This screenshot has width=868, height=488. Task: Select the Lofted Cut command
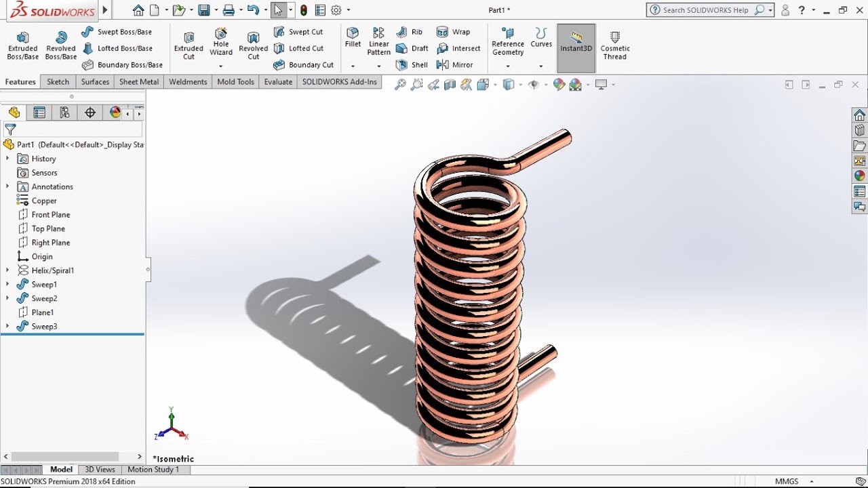298,48
